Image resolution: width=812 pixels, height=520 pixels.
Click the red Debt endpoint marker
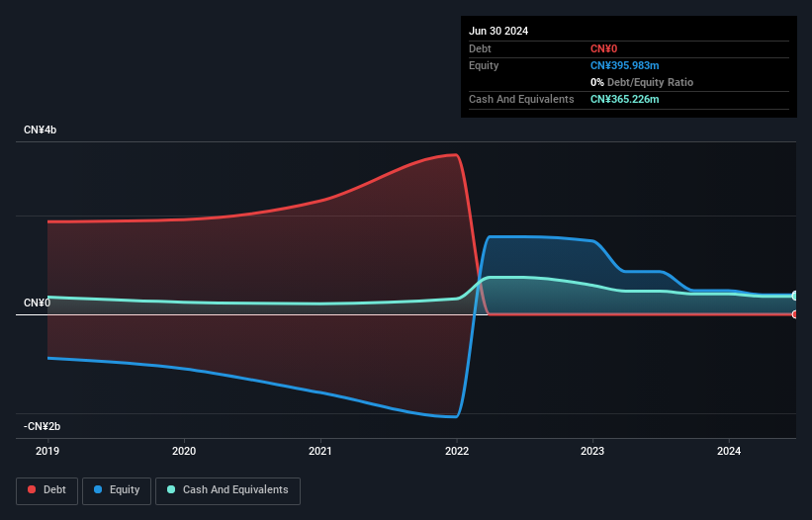coord(795,314)
